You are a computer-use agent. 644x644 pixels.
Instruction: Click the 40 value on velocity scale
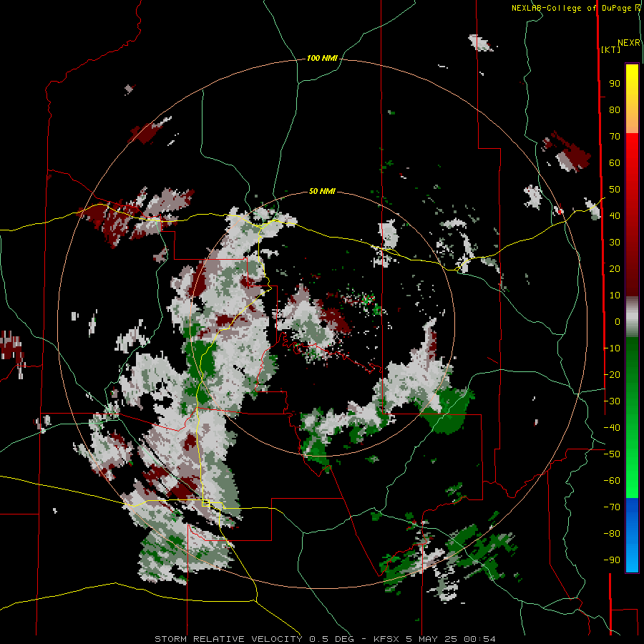pos(615,215)
